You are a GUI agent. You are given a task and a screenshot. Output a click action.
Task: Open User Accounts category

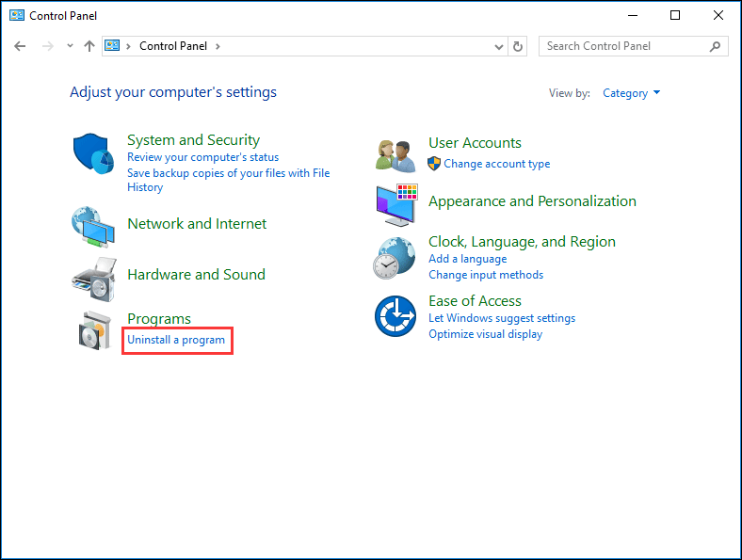pyautogui.click(x=476, y=143)
